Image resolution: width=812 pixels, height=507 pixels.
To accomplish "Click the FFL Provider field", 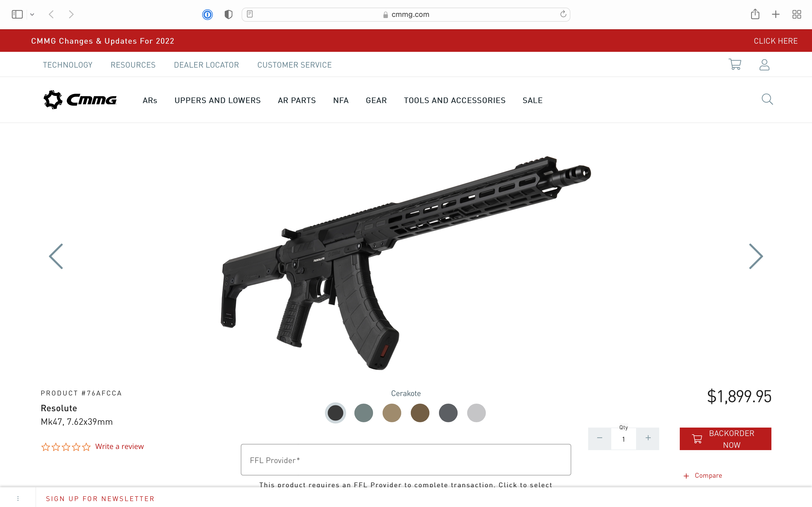I will (406, 460).
